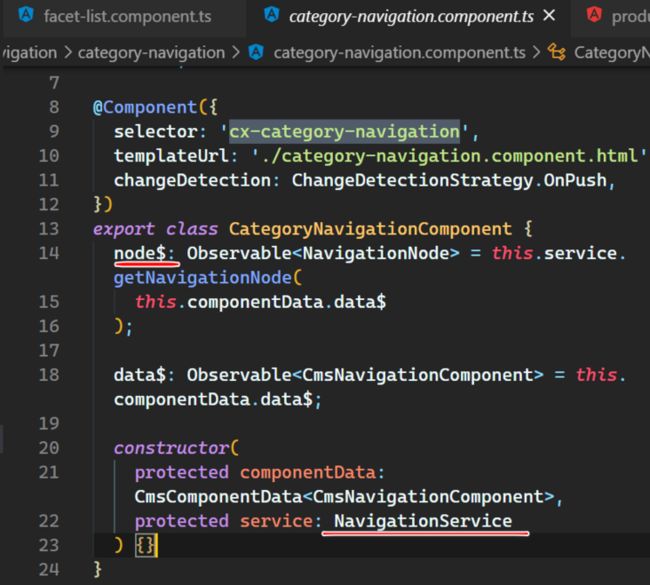The width and height of the screenshot is (650, 585).
Task: Click node$ property on line 14
Action: 140,253
